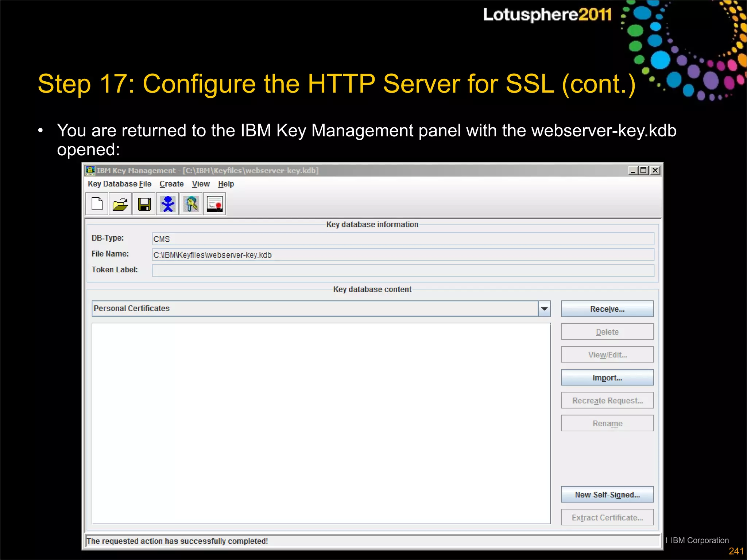Click the Rename button

click(x=607, y=423)
